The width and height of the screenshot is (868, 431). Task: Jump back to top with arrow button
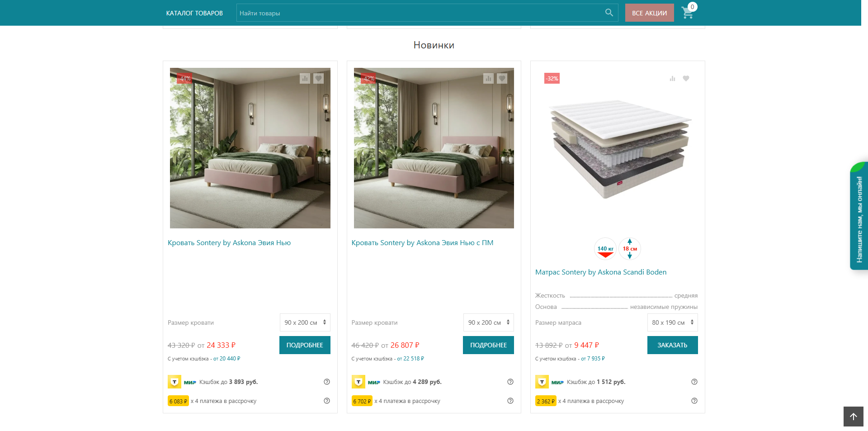tap(853, 417)
